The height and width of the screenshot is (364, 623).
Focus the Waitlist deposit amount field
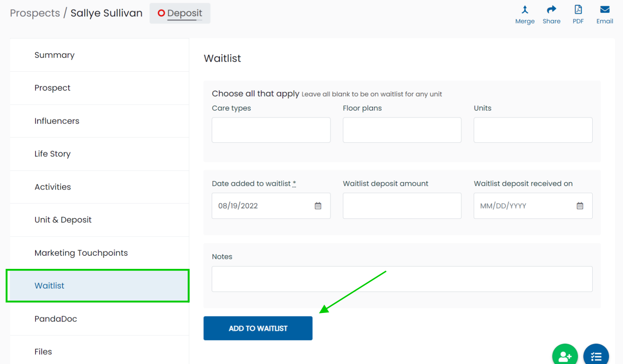[x=402, y=206]
